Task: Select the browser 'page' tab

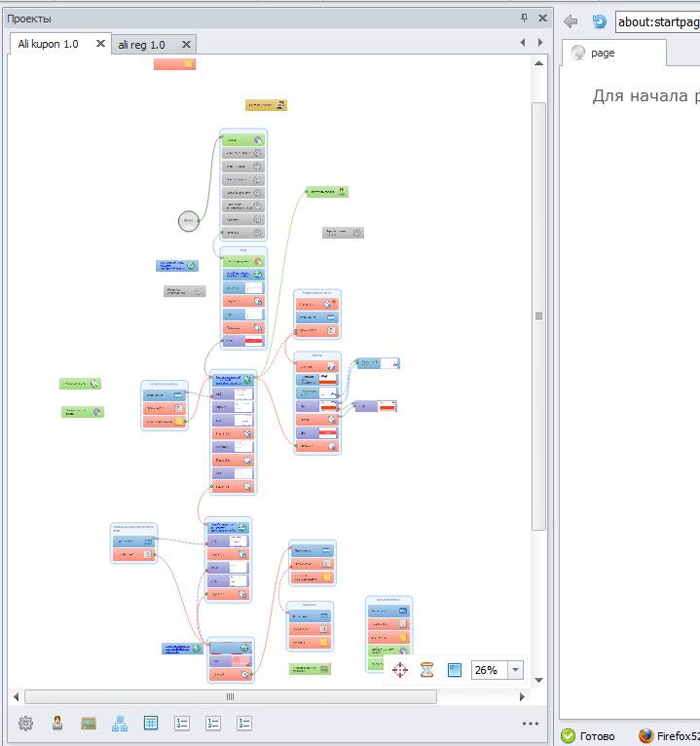Action: [613, 53]
